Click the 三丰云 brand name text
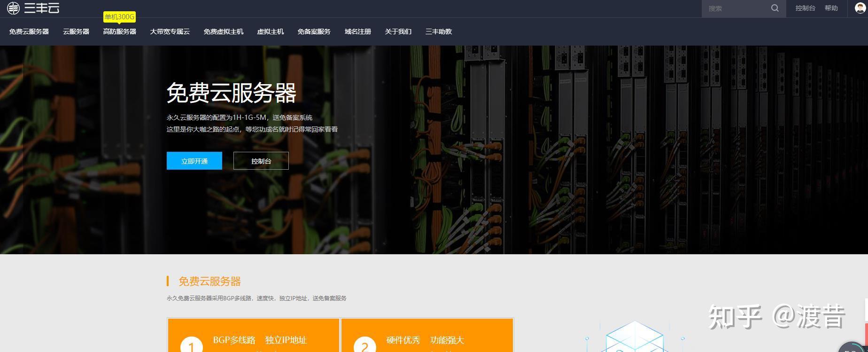Image resolution: width=868 pixels, height=352 pixels. tap(42, 8)
